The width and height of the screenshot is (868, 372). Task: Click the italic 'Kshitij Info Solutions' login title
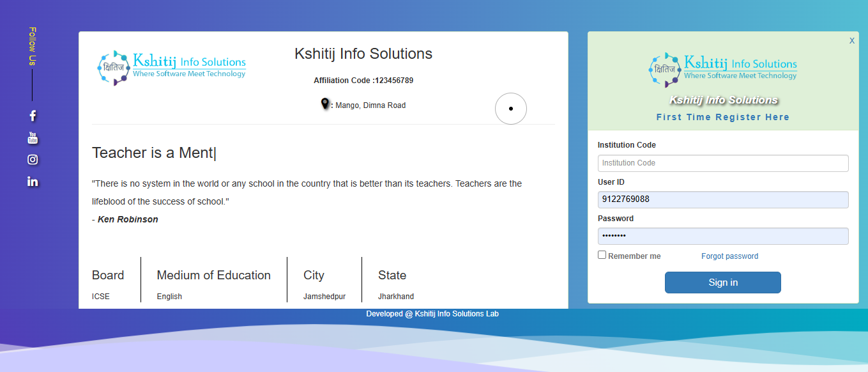click(724, 100)
